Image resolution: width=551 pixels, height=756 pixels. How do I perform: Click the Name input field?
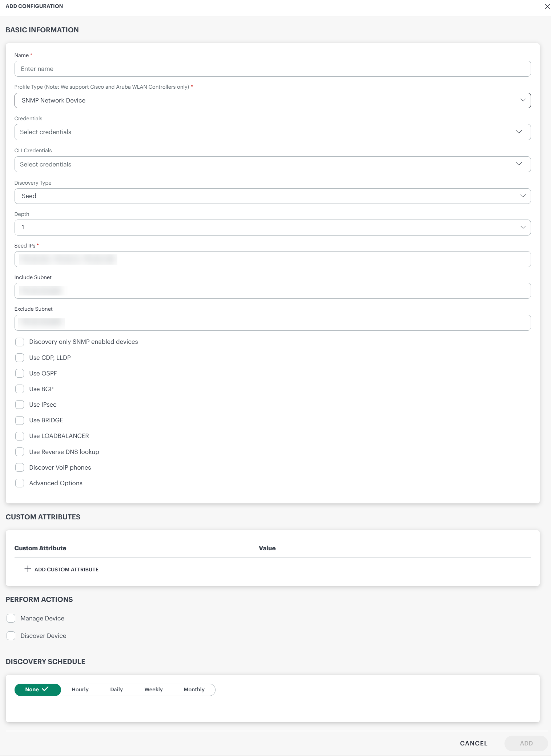[272, 69]
